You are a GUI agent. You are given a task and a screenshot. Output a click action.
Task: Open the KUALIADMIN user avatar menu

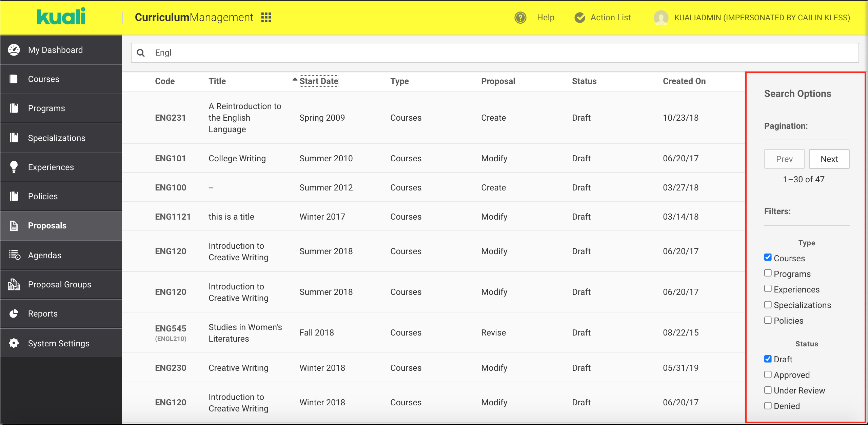pos(661,17)
